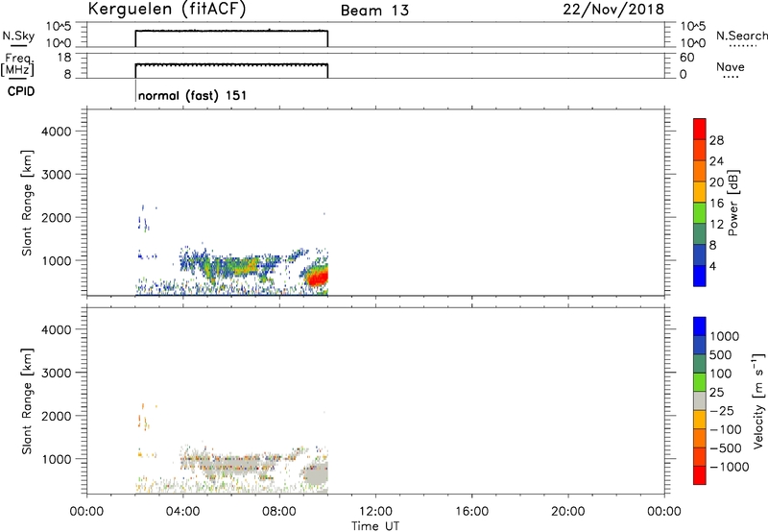Click the '18' frequency axis tick
The height and width of the screenshot is (532, 768).
coord(64,58)
